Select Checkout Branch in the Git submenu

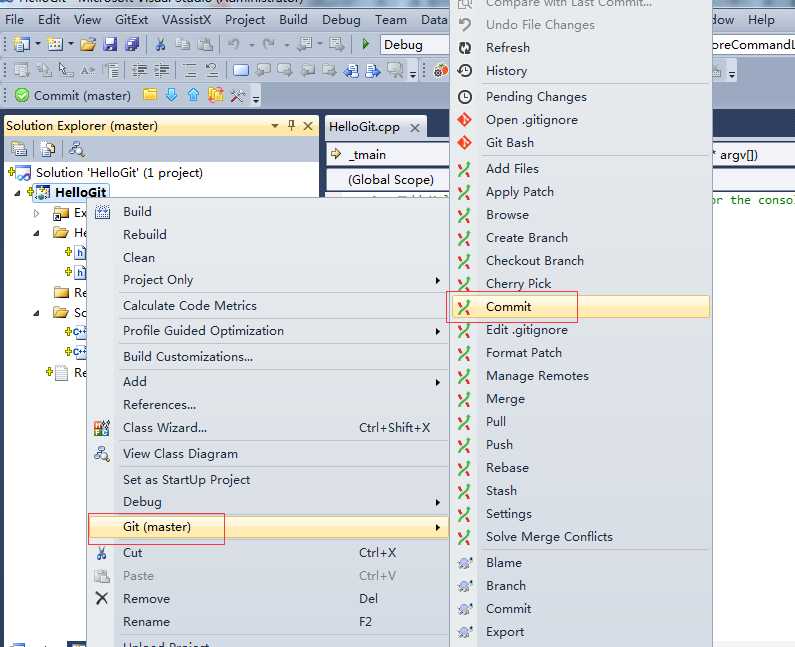[x=581, y=261]
